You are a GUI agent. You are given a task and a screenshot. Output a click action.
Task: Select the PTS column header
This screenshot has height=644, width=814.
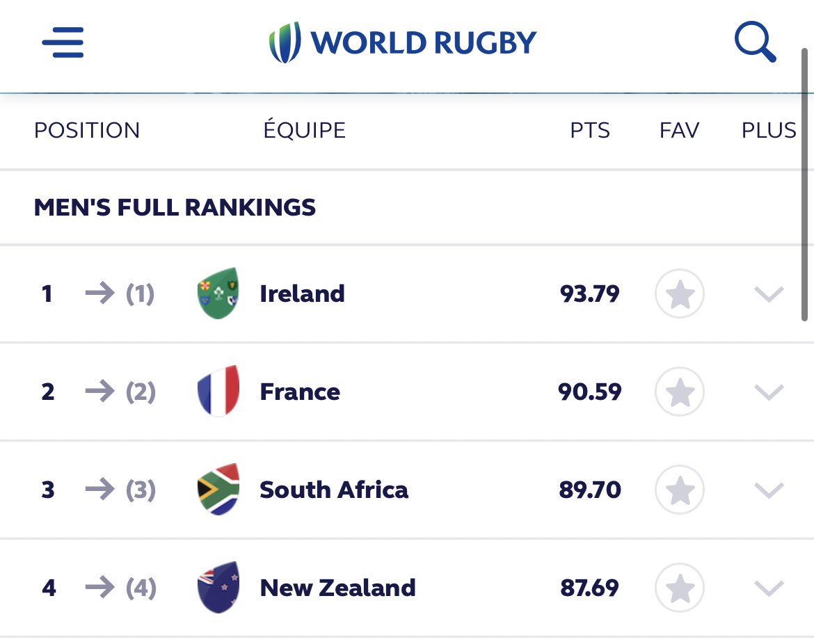tap(590, 130)
